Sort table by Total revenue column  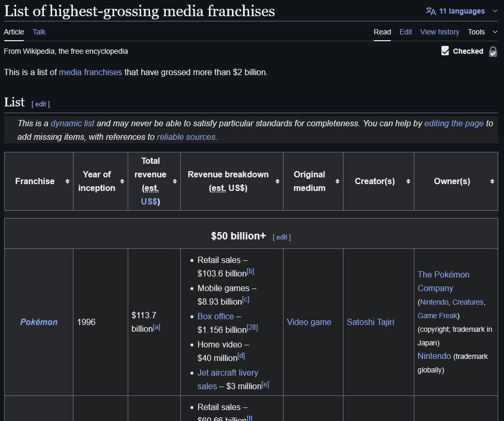pyautogui.click(x=175, y=182)
